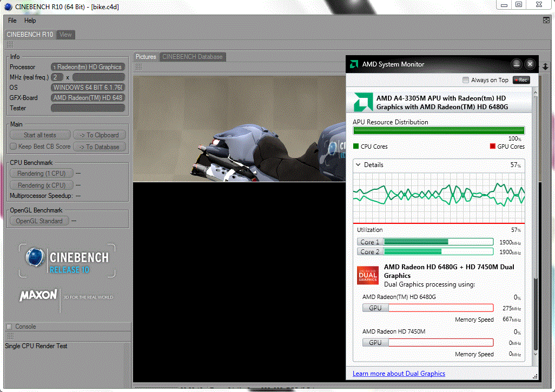Click the CINEBENCH globe icon in title bar
The image size is (555, 392).
(8, 6)
